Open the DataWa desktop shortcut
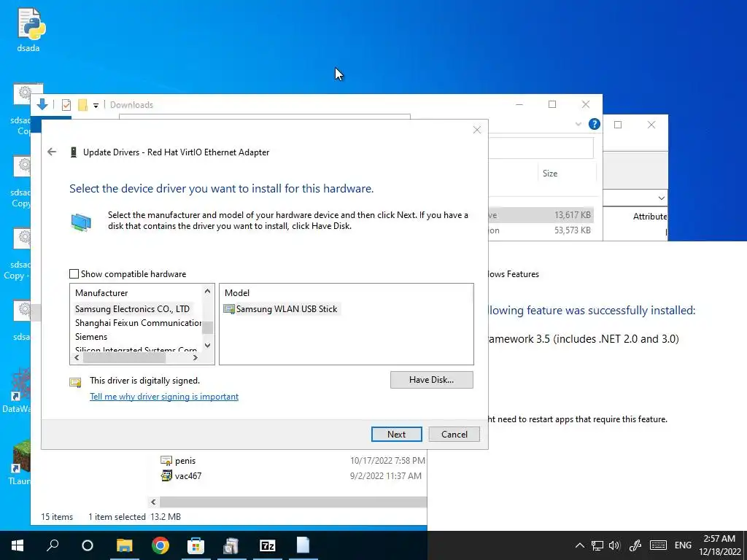Image resolution: width=747 pixels, height=560 pixels. pos(18,389)
